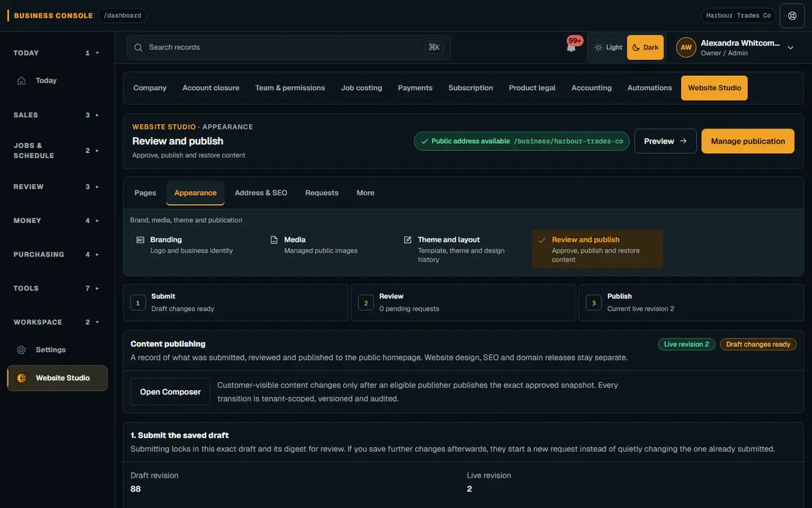Image resolution: width=812 pixels, height=508 pixels.
Task: Expand the Sales sidebar section
Action: pos(58,115)
